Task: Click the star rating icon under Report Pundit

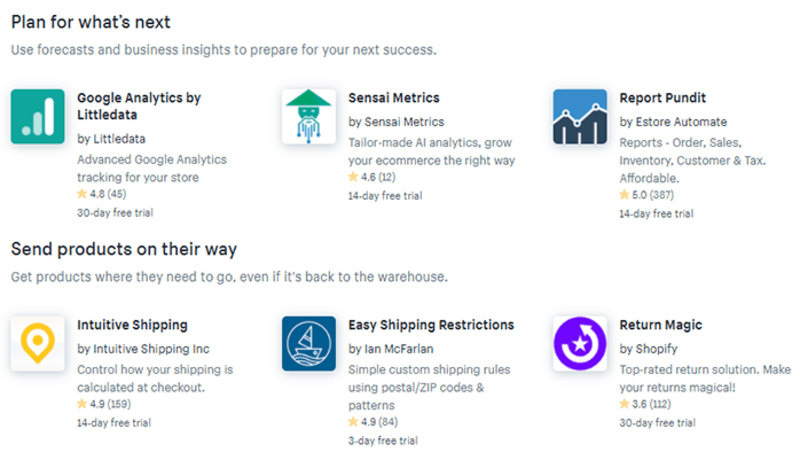Action: pos(624,195)
